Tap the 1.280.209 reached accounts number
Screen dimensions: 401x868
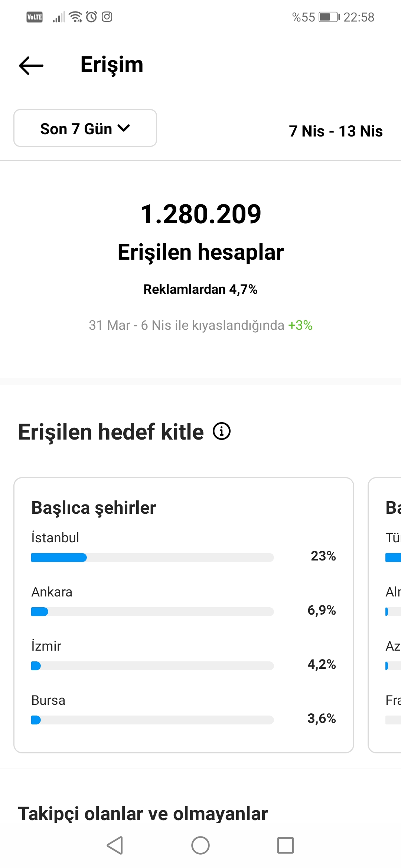click(x=201, y=214)
